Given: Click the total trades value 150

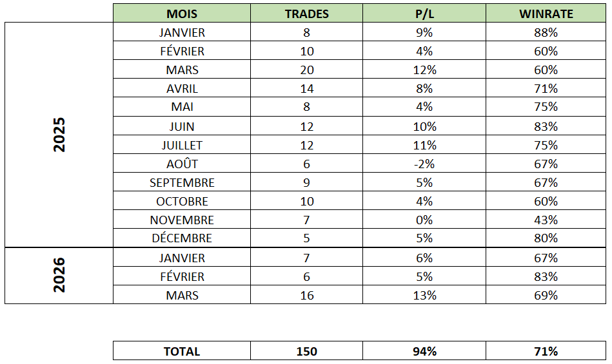Looking at the screenshot, I should pos(306,351).
